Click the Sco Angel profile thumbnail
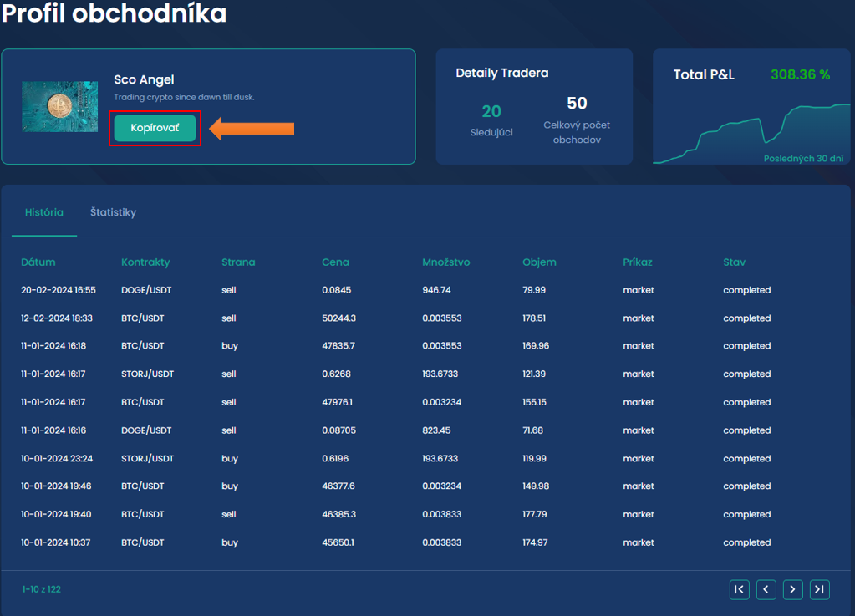The height and width of the screenshot is (616, 855). (59, 106)
